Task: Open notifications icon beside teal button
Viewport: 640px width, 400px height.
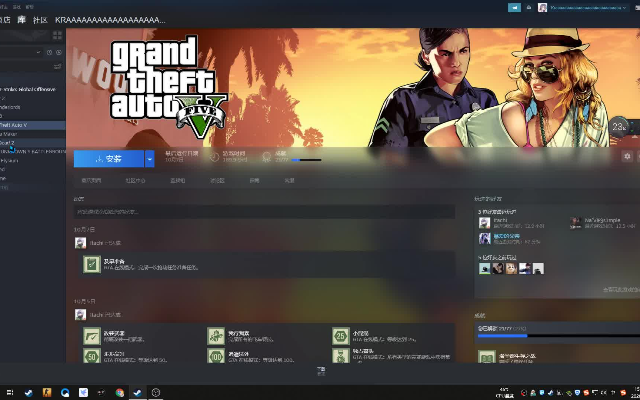Action: pos(529,7)
